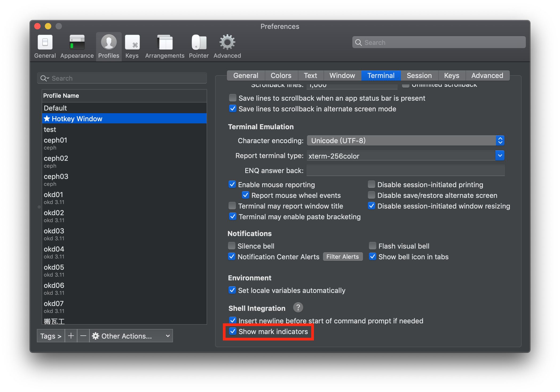
Task: Open the Advanced gear preferences icon
Action: point(227,42)
